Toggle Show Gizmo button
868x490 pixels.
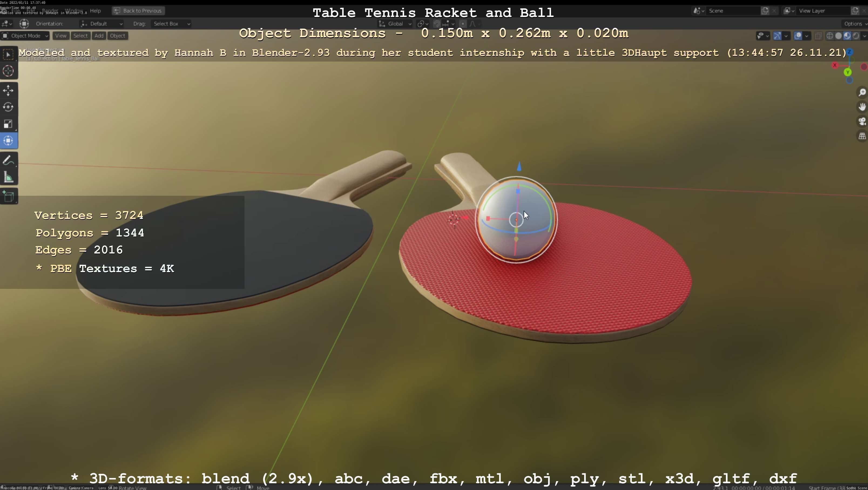tap(777, 36)
